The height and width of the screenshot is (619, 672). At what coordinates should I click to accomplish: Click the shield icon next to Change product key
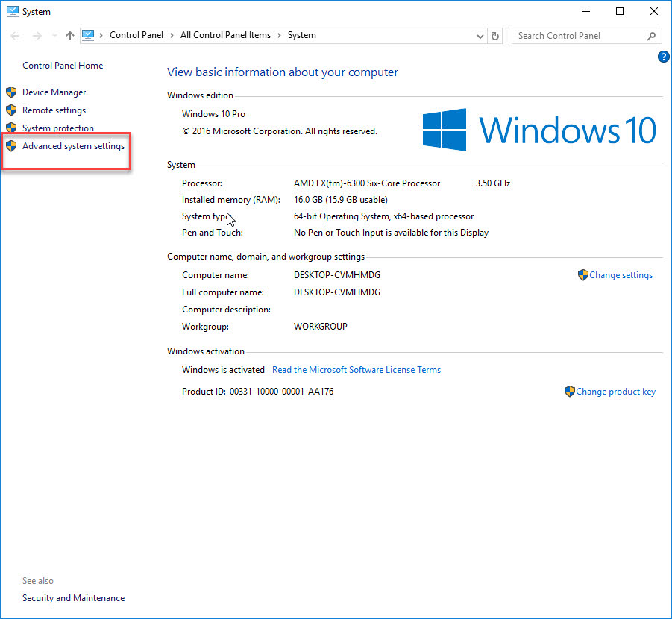[569, 391]
